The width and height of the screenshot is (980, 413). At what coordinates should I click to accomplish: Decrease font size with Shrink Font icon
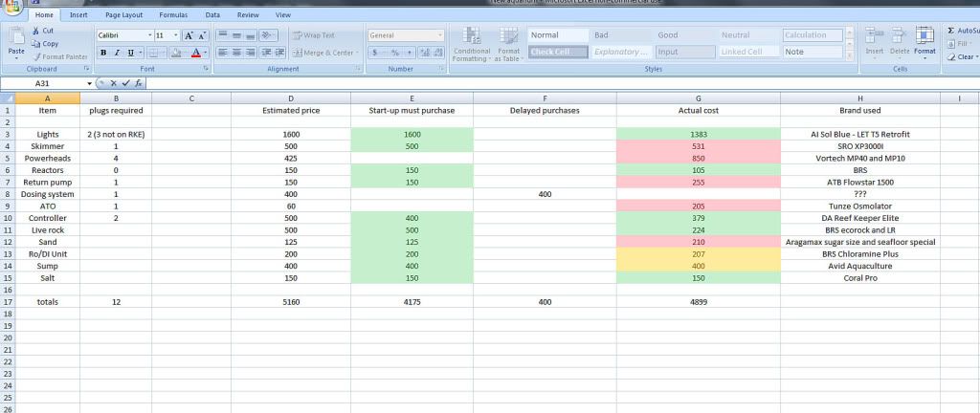click(201, 35)
